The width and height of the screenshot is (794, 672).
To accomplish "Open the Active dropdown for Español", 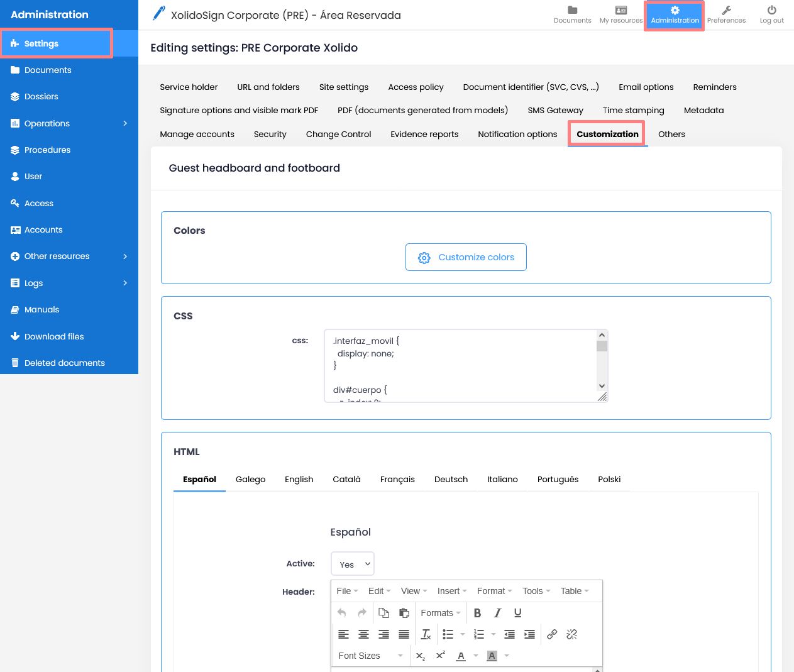I will tap(352, 564).
